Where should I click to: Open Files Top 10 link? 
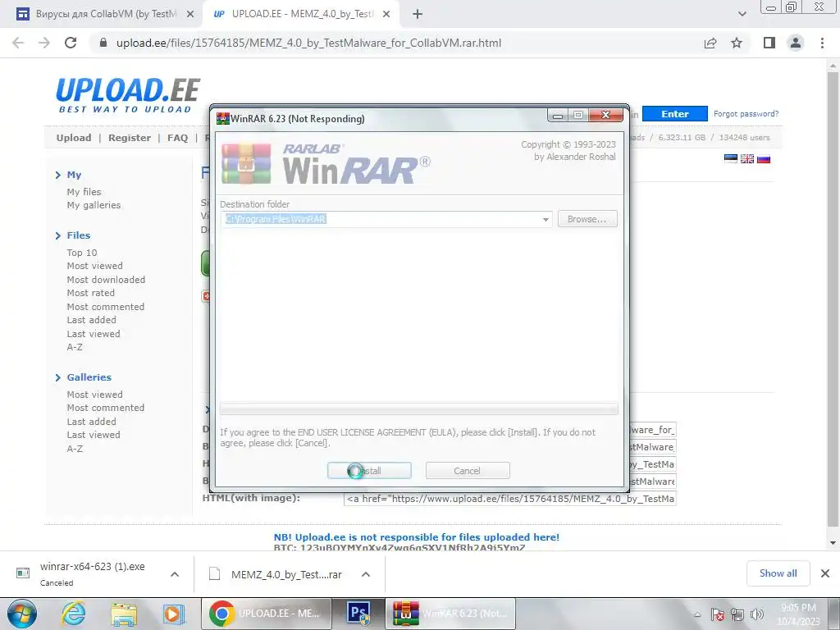[82, 253]
